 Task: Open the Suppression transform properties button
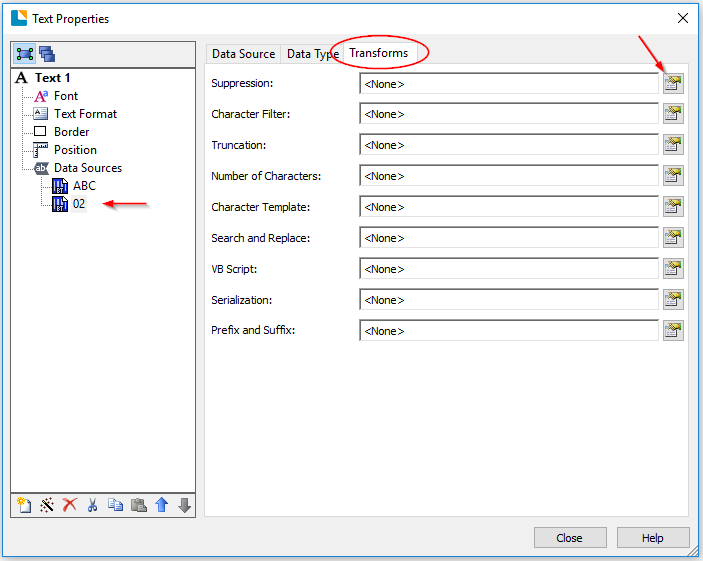coord(673,83)
